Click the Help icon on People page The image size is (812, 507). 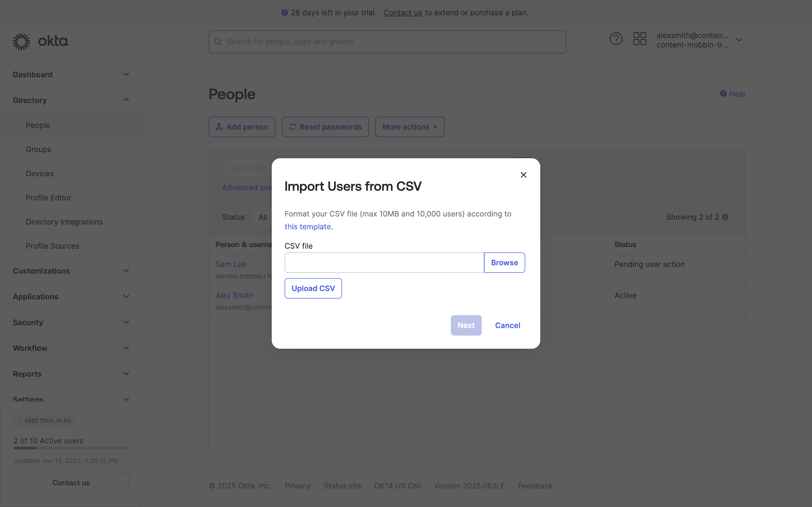(x=723, y=94)
